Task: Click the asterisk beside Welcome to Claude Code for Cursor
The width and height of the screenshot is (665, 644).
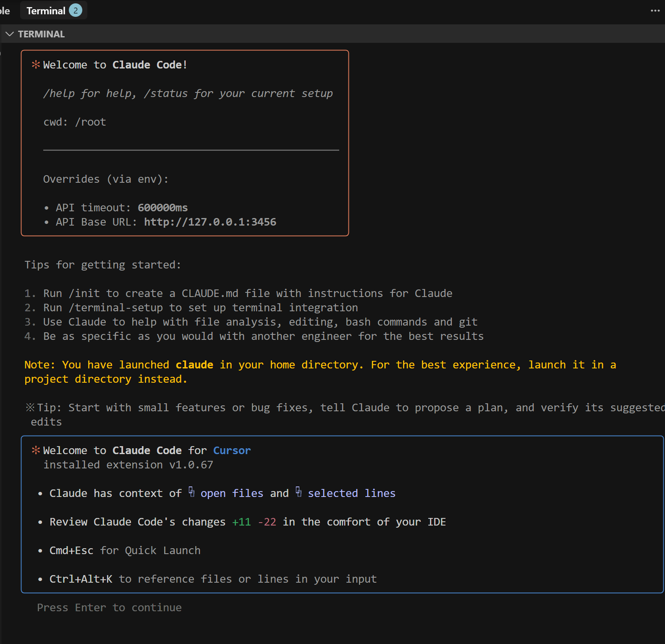Action: coord(36,450)
